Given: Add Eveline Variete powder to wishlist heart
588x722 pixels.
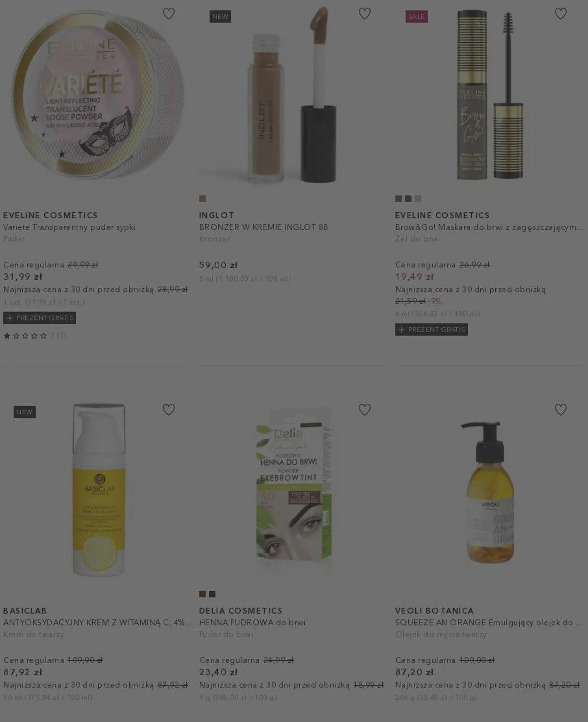Looking at the screenshot, I should click(168, 14).
